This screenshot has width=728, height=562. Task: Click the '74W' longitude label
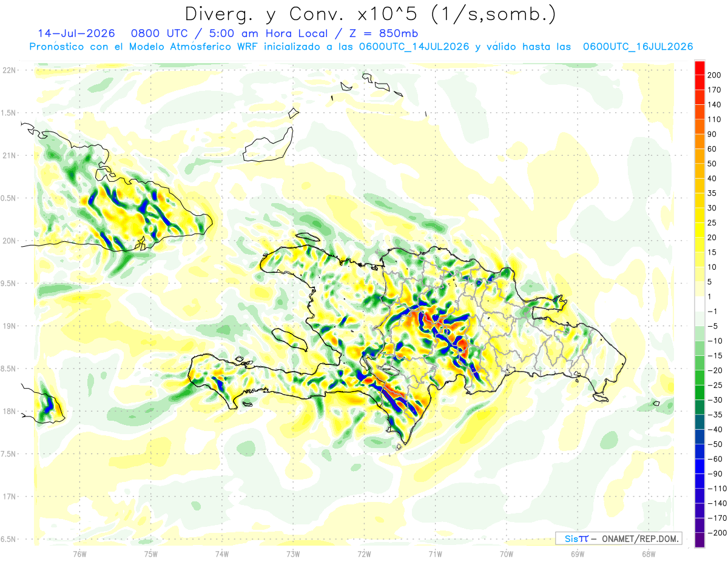point(222,554)
